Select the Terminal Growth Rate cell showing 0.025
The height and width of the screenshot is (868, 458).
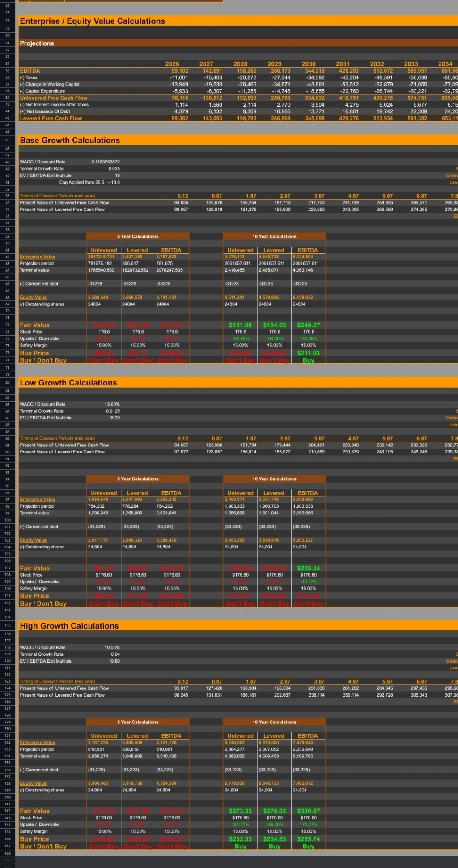[x=114, y=169]
